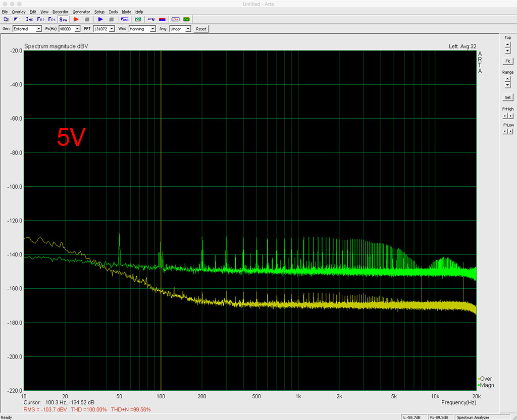Image resolution: width=517 pixels, height=420 pixels.
Task: Click the FrHigh left arrow
Action: pyautogui.click(x=505, y=116)
